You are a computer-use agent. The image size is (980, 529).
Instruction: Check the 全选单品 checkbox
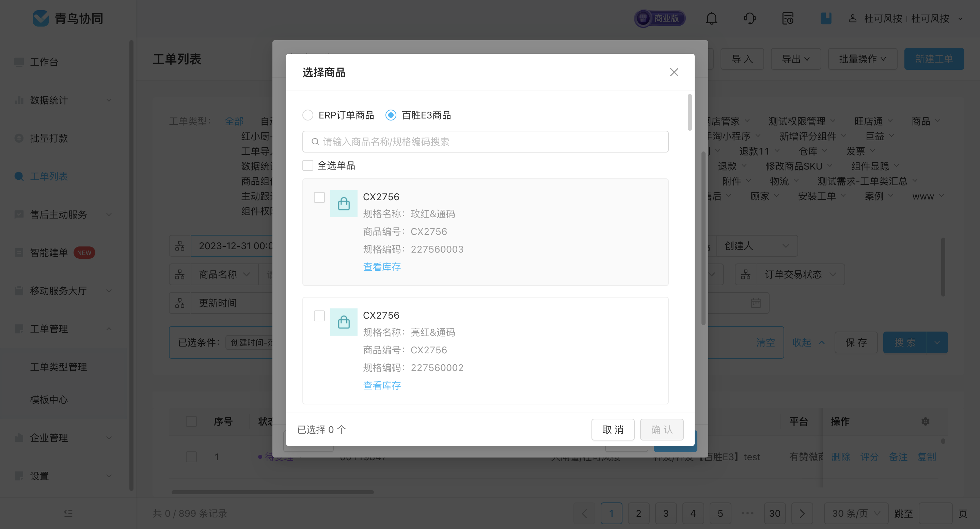tap(307, 165)
